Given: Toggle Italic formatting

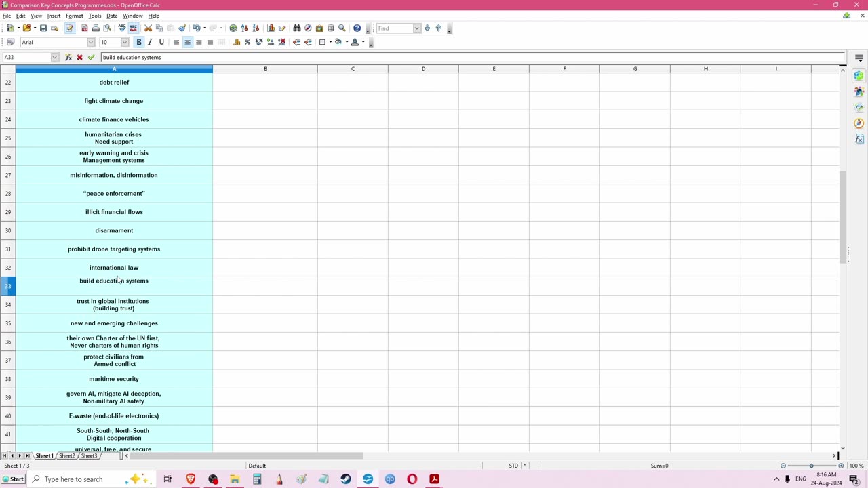Looking at the screenshot, I should tap(150, 42).
